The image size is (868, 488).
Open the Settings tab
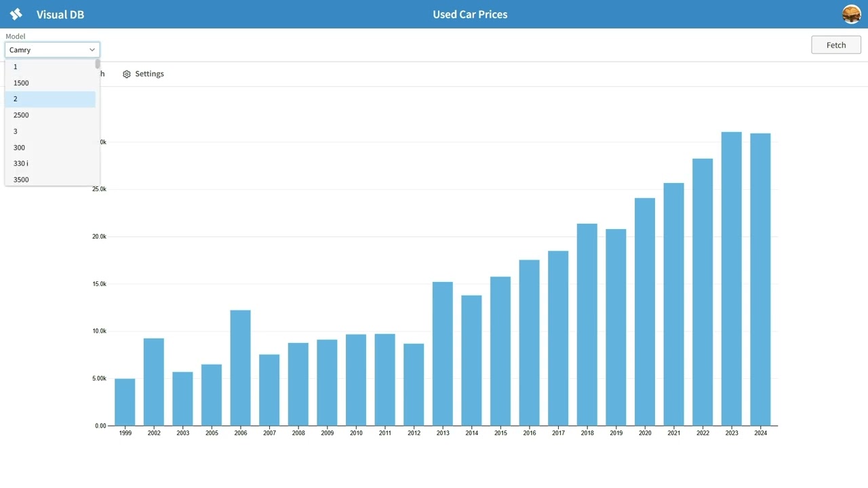point(143,74)
